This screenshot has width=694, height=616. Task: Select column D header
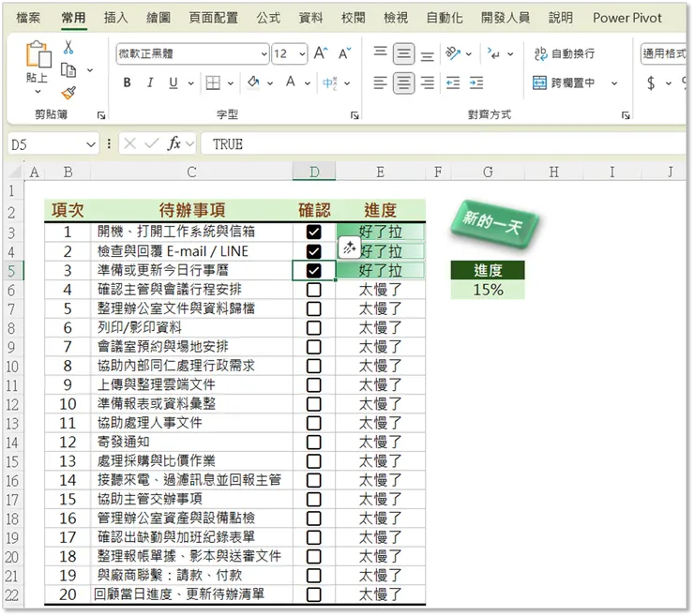(314, 172)
